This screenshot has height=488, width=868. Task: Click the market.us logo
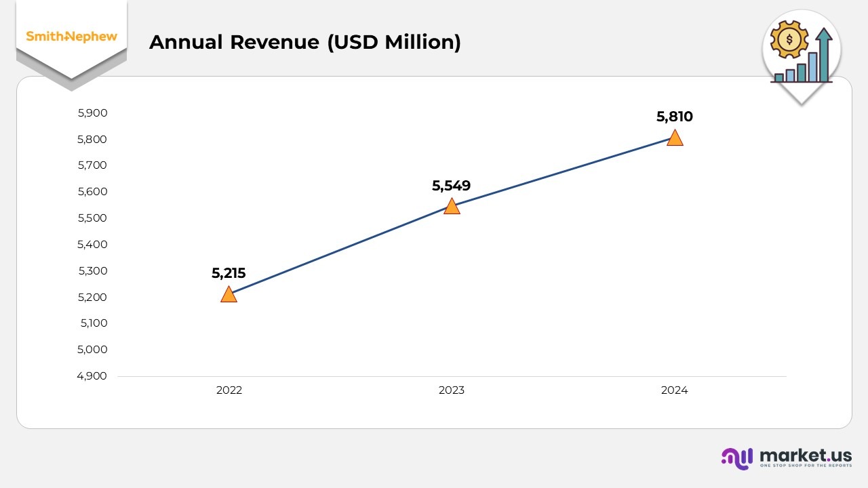click(787, 457)
